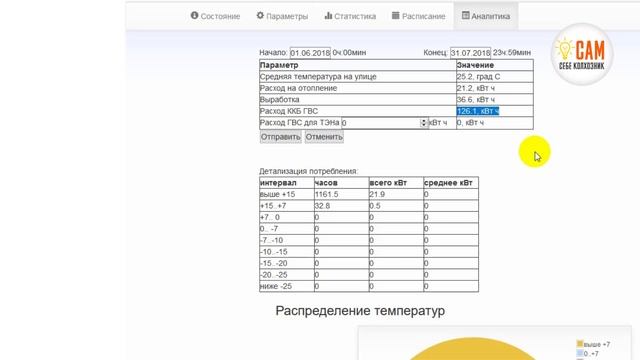Click the highlighted value 126.1, кВт ч
Screen dimensions: 640x360
coord(478,111)
